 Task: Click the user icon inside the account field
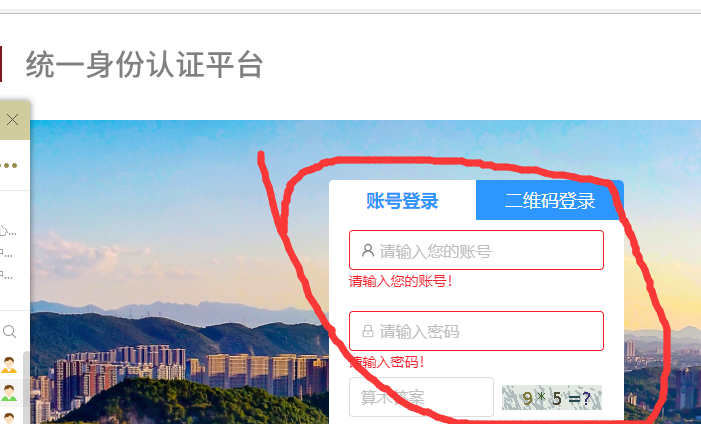368,250
